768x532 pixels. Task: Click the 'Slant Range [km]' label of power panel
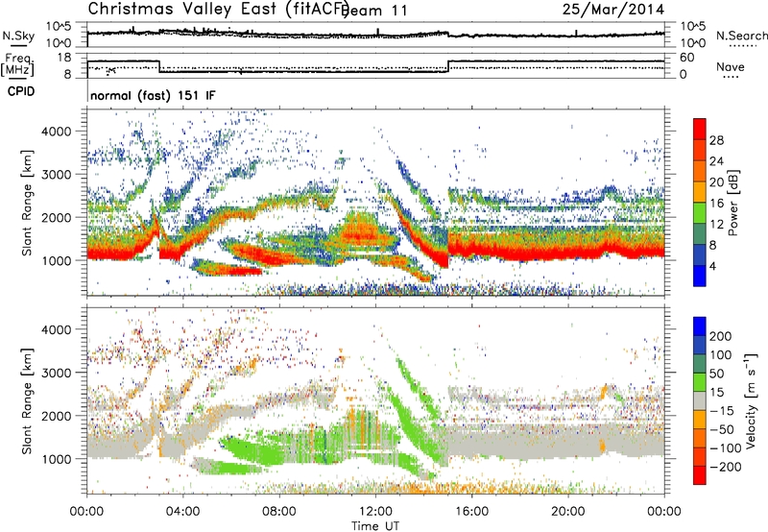27,203
